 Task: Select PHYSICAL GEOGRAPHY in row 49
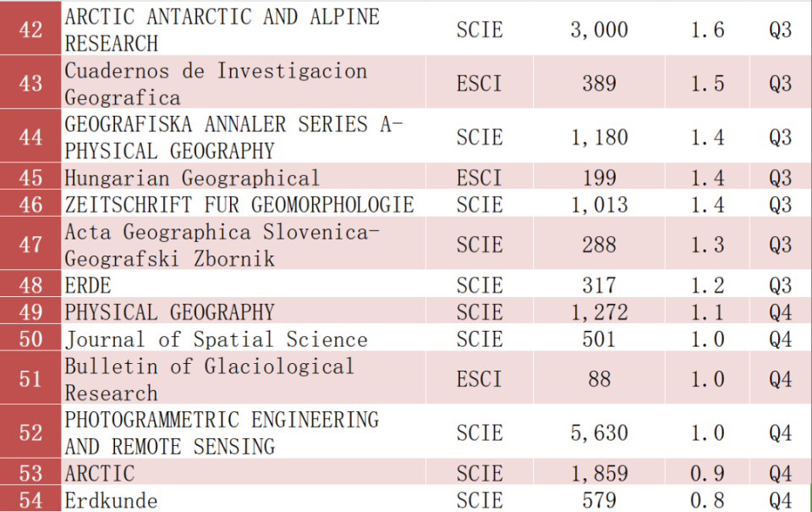click(170, 312)
